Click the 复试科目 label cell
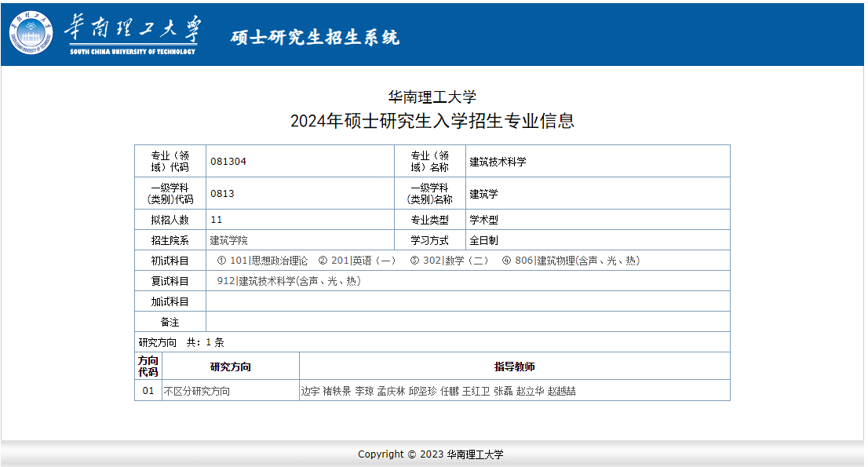This screenshot has width=868, height=467. coord(170,281)
